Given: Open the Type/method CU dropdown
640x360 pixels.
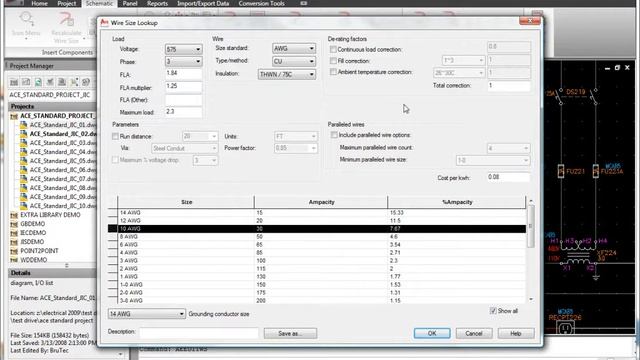Looking at the screenshot, I should pyautogui.click(x=294, y=61).
